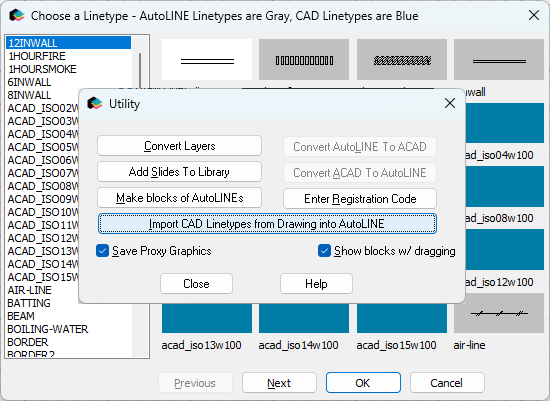Viewport: 550px width, 401px height.
Task: Close the Choose a Linetype window
Action: point(534,15)
